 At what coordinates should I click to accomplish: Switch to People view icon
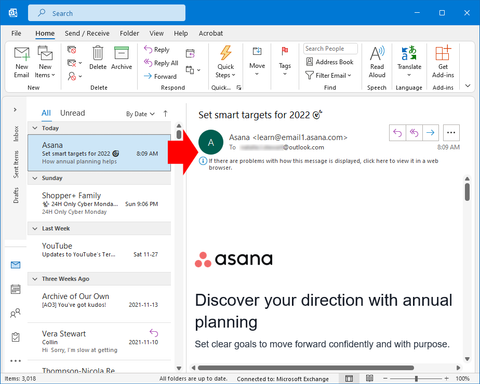pos(16,313)
